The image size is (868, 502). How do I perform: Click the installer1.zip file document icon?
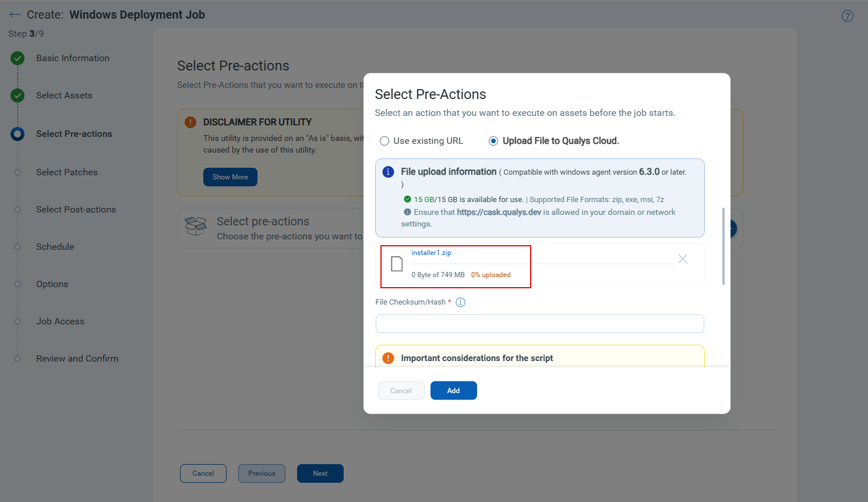[x=397, y=264]
